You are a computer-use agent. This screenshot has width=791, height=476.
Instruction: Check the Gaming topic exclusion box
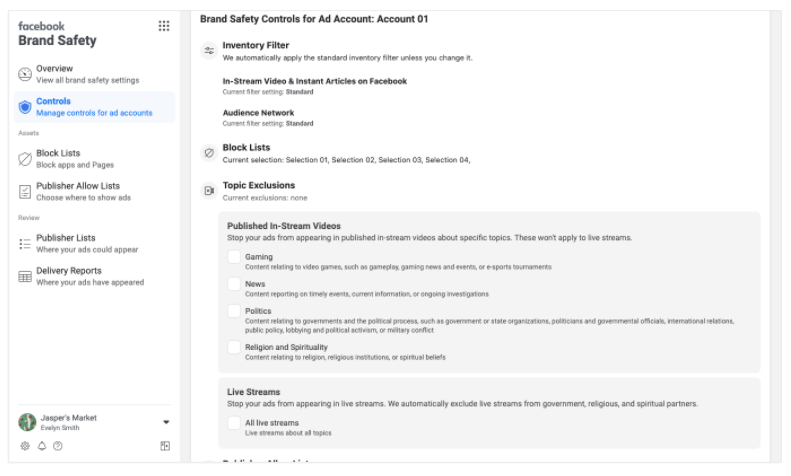tap(234, 257)
